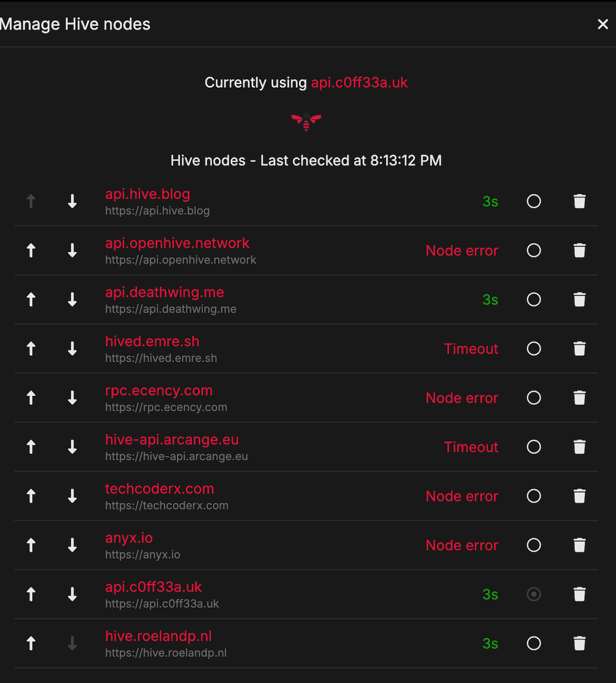This screenshot has height=683, width=616.
Task: Click the red Hive bee logo
Action: (x=306, y=121)
